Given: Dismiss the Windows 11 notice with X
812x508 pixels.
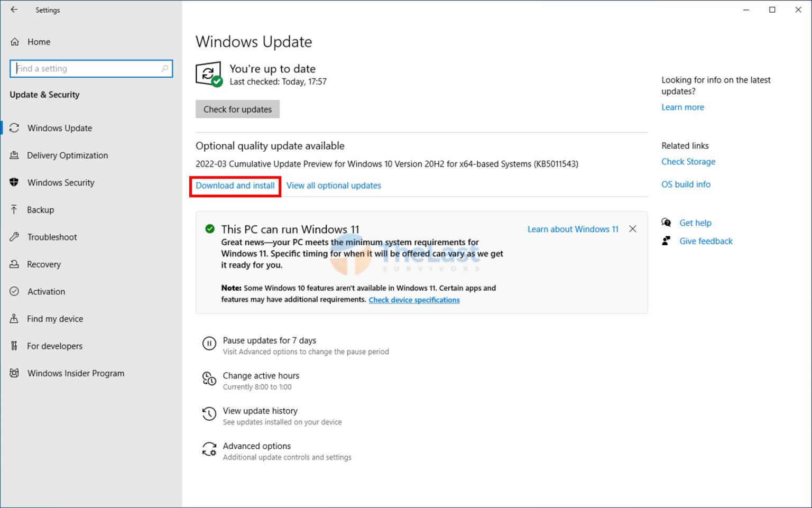Looking at the screenshot, I should pos(633,229).
